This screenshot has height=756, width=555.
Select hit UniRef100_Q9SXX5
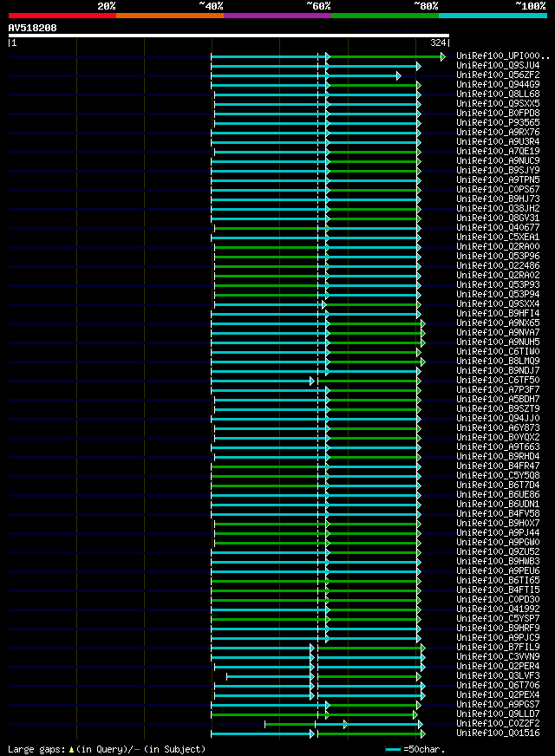(x=498, y=104)
